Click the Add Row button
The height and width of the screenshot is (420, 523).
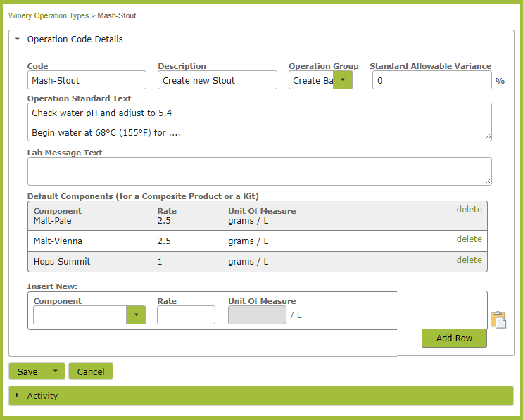(454, 338)
